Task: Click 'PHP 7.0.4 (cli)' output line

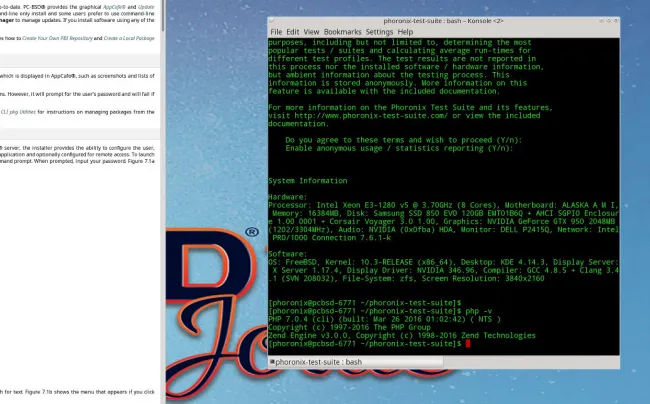Action: pyautogui.click(x=384, y=319)
